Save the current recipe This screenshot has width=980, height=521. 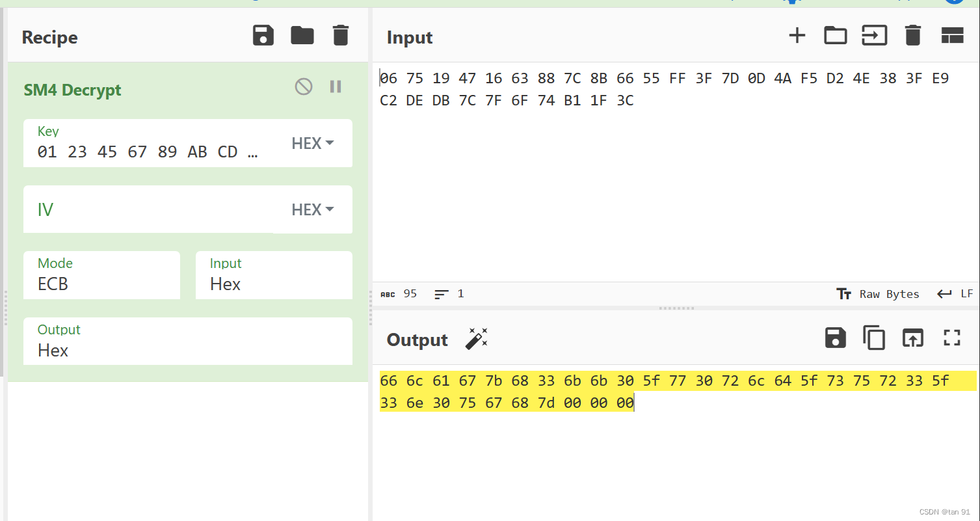pyautogui.click(x=263, y=35)
